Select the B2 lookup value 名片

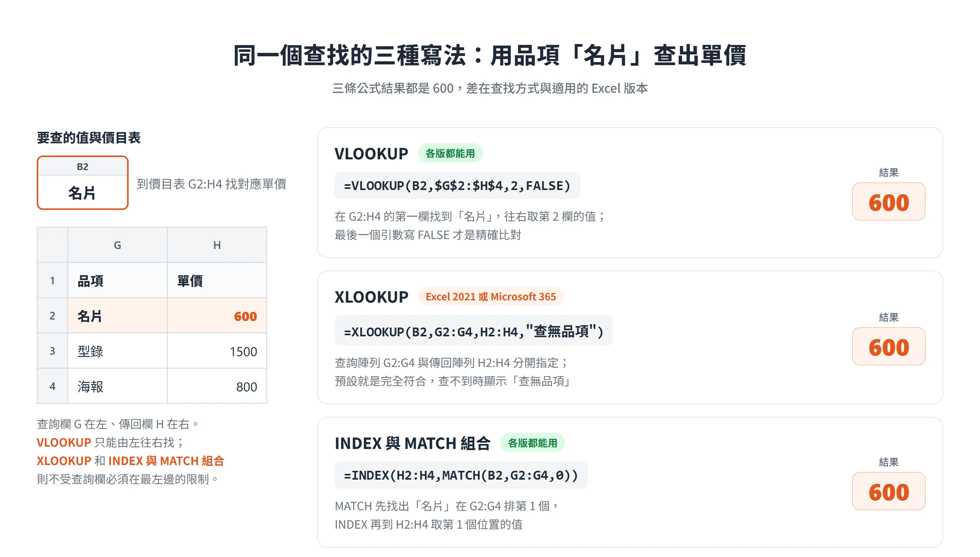tap(82, 192)
